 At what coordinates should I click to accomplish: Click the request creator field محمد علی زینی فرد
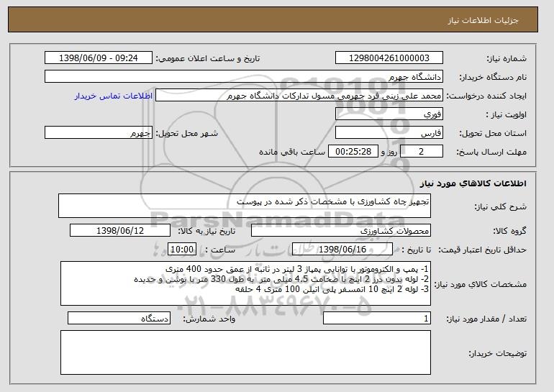pyautogui.click(x=299, y=96)
